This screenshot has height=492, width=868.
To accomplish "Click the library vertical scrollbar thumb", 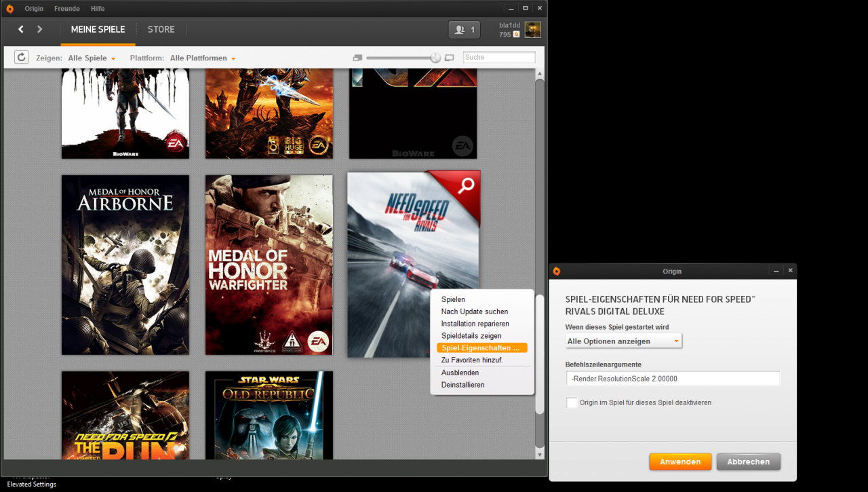I will point(540,354).
